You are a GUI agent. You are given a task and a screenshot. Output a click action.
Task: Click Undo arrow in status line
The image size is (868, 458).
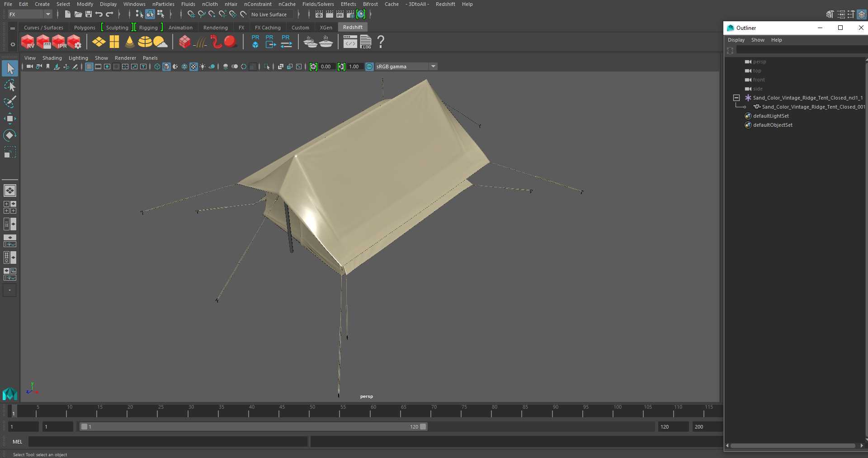[x=99, y=14]
